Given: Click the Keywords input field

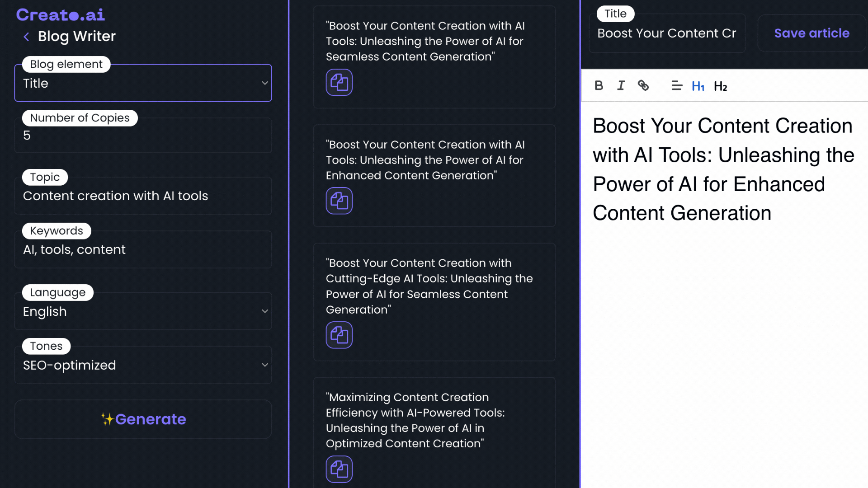Looking at the screenshot, I should pyautogui.click(x=143, y=249).
